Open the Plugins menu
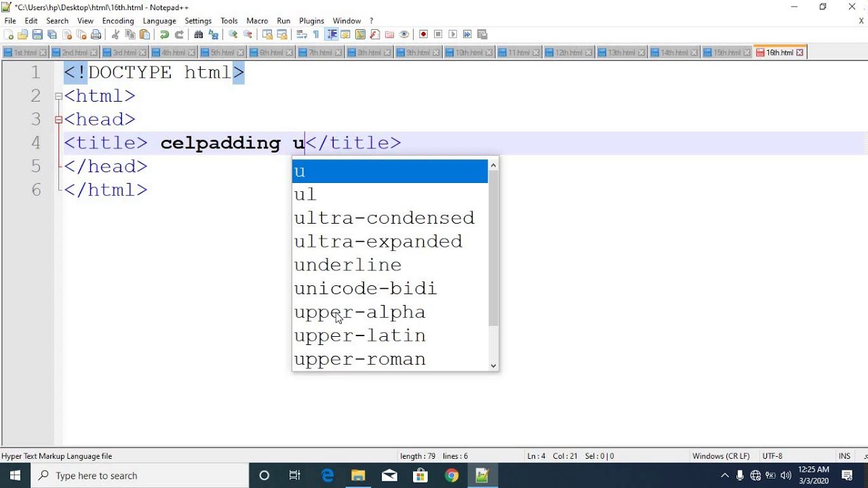This screenshot has width=868, height=488. point(311,21)
